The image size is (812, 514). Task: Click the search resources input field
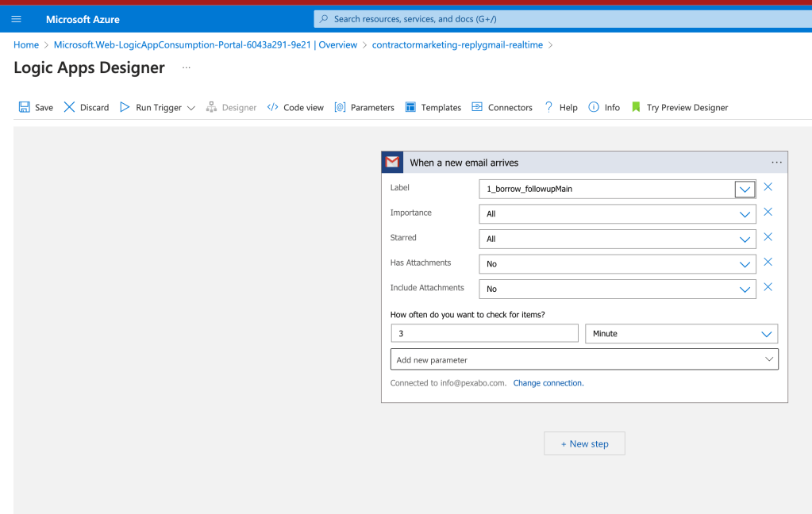pyautogui.click(x=563, y=19)
